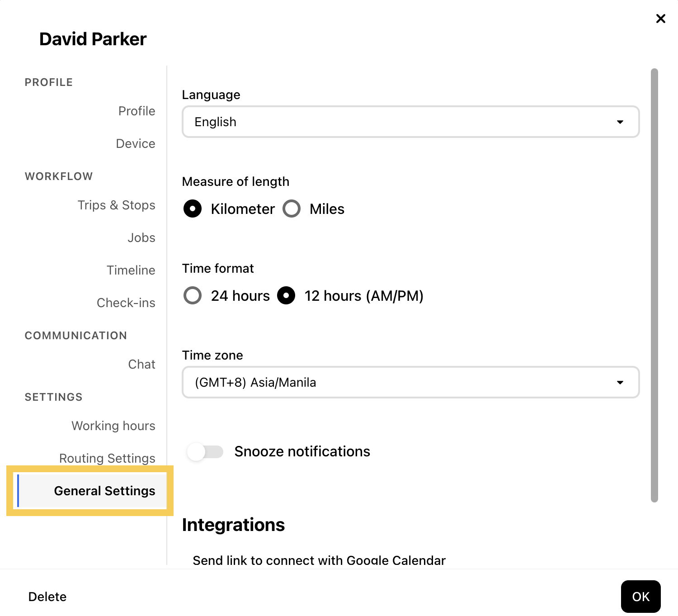
Task: Go to Trips & Stops
Action: pos(116,205)
